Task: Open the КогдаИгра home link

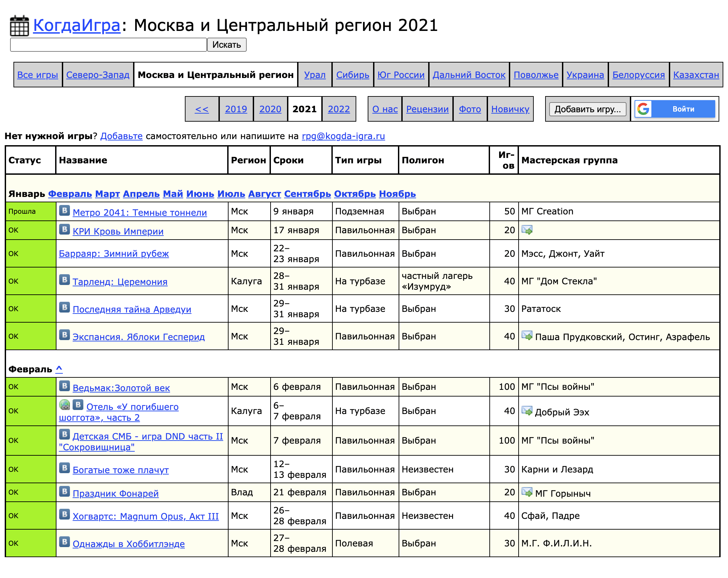Action: 77,25
